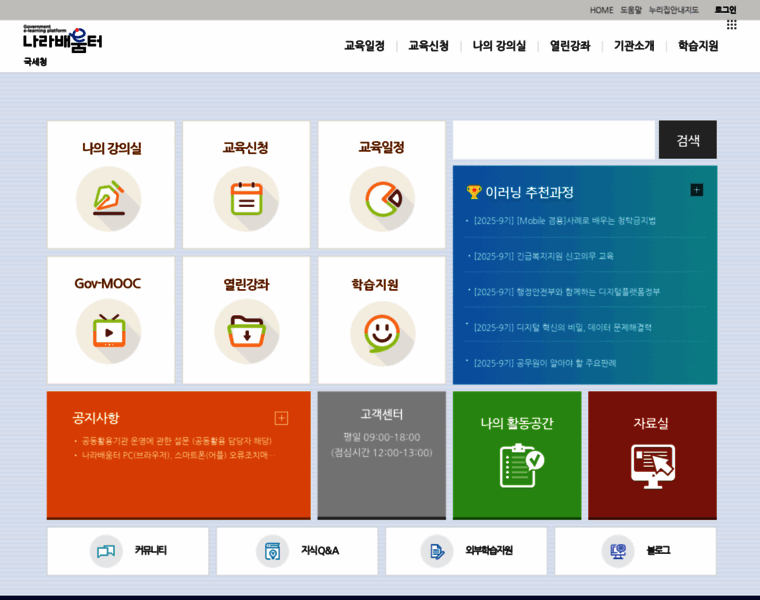Open course 사례로 배우는 청탁금지법
The image size is (760, 600).
pyautogui.click(x=565, y=221)
